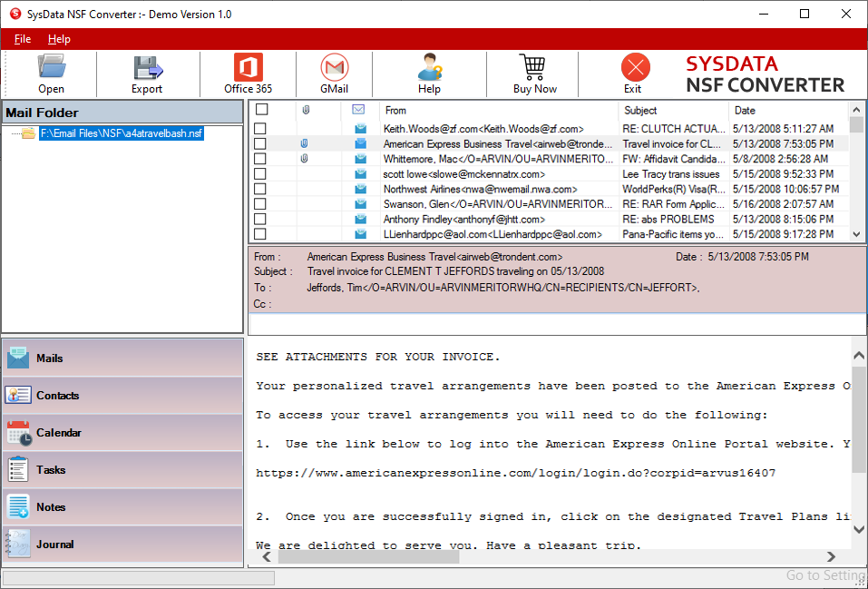
Task: Click the envelope column header icon
Action: (x=358, y=110)
